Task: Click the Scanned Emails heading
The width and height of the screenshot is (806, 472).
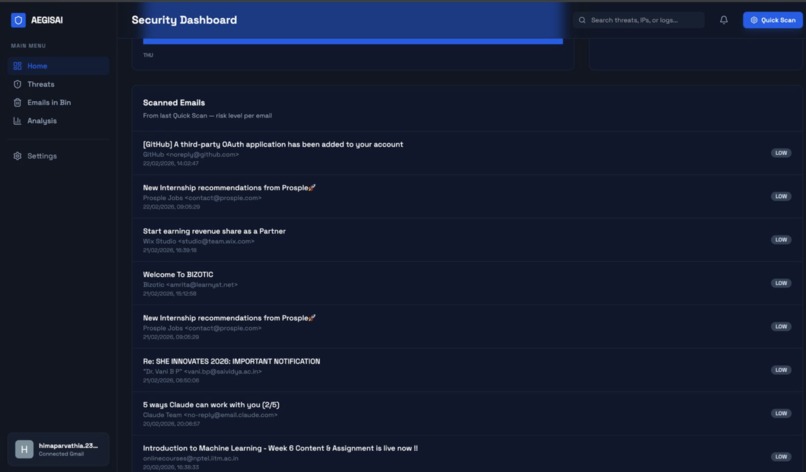Action: pos(174,103)
